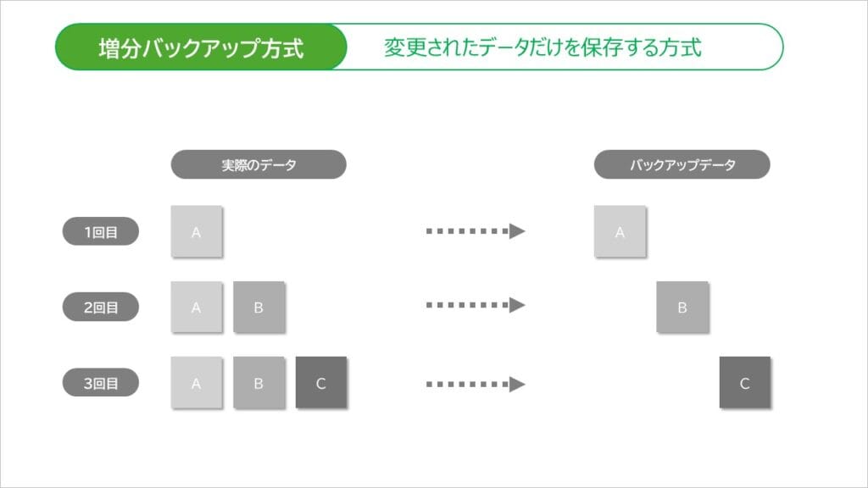Click the dotted arrow in the 1回目 row

tap(476, 231)
